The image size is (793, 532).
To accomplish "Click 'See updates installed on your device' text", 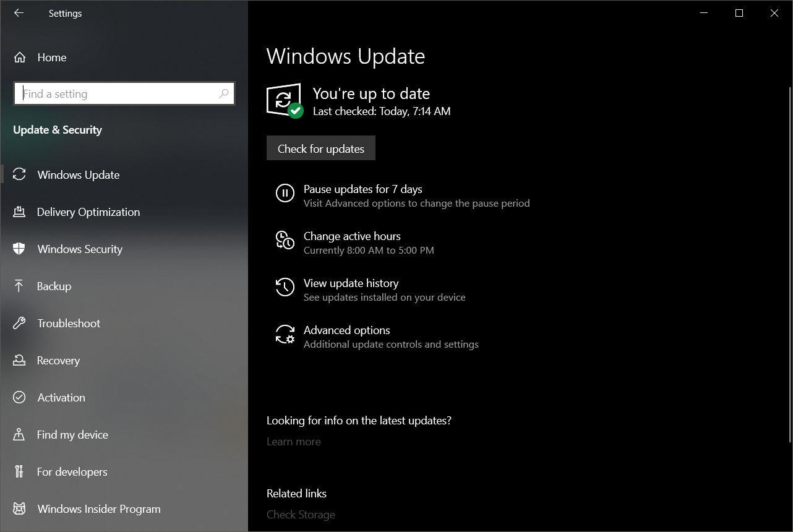I will coord(385,298).
